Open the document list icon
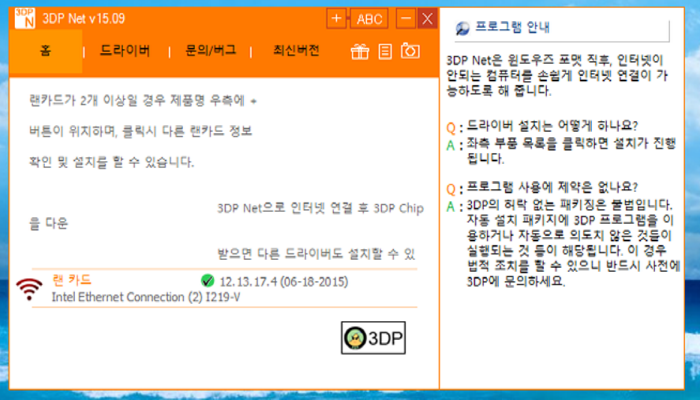This screenshot has height=400, width=700. point(385,51)
